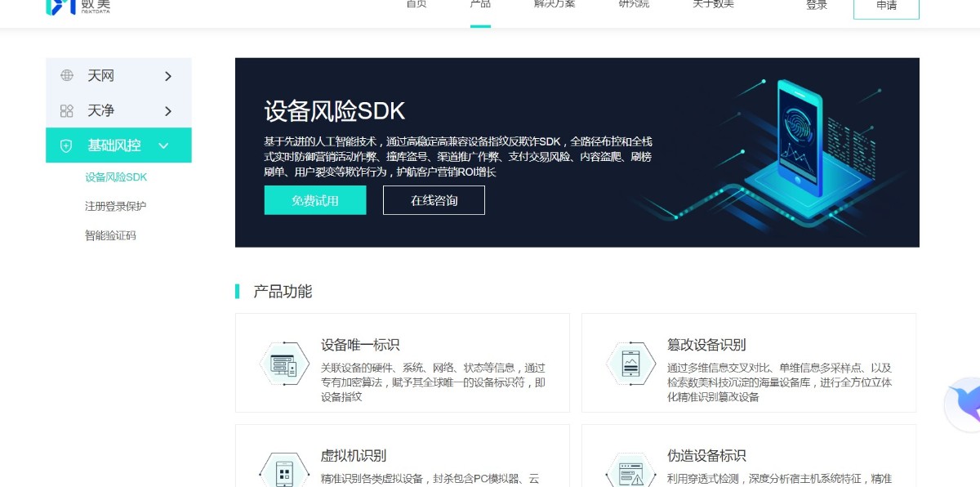The image size is (980, 487).
Task: Click the NextData logo icon
Action: 60,7
